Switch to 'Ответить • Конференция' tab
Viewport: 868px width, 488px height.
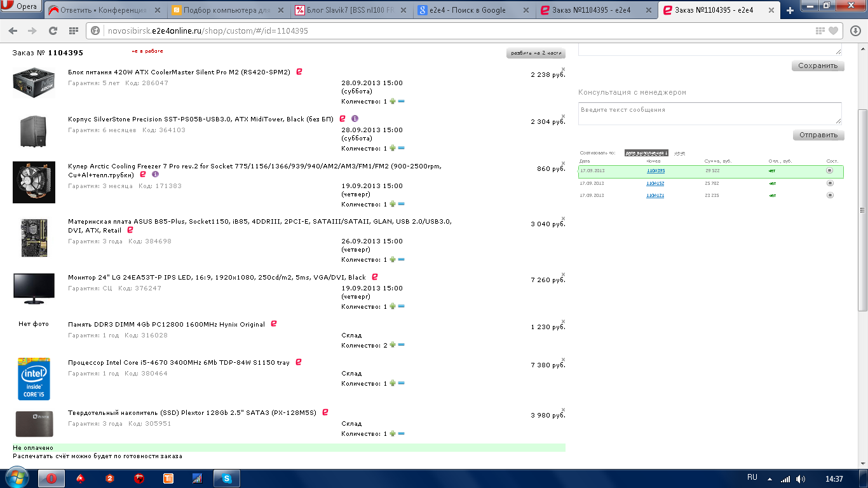105,10
